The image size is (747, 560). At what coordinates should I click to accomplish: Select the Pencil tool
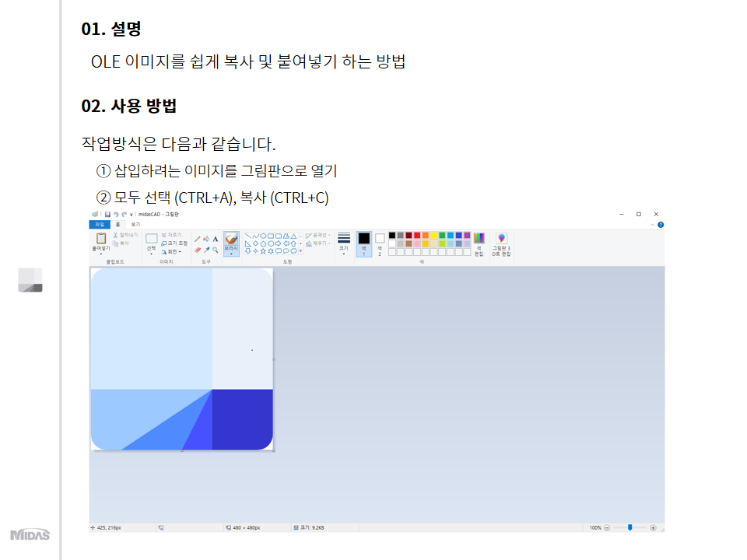point(197,239)
